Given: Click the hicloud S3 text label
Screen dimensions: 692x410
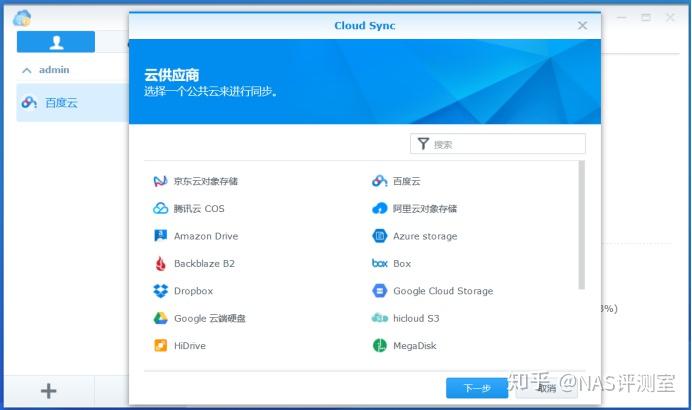Looking at the screenshot, I should click(416, 318).
